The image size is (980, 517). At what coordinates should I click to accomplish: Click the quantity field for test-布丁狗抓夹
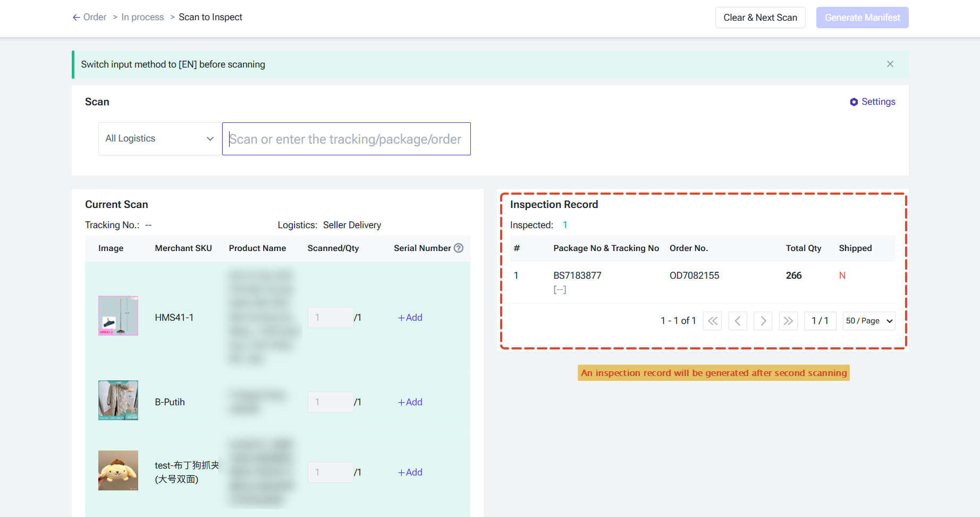[331, 472]
